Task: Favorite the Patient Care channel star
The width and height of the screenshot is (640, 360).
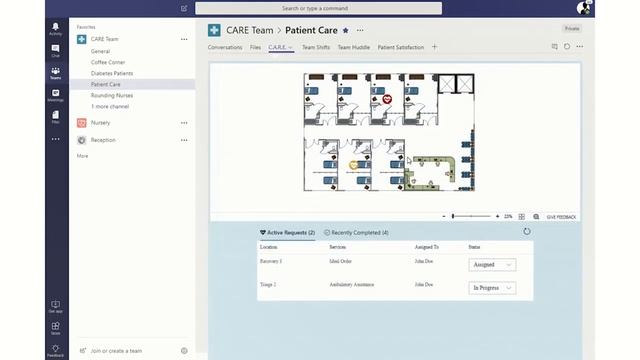Action: 346,30
